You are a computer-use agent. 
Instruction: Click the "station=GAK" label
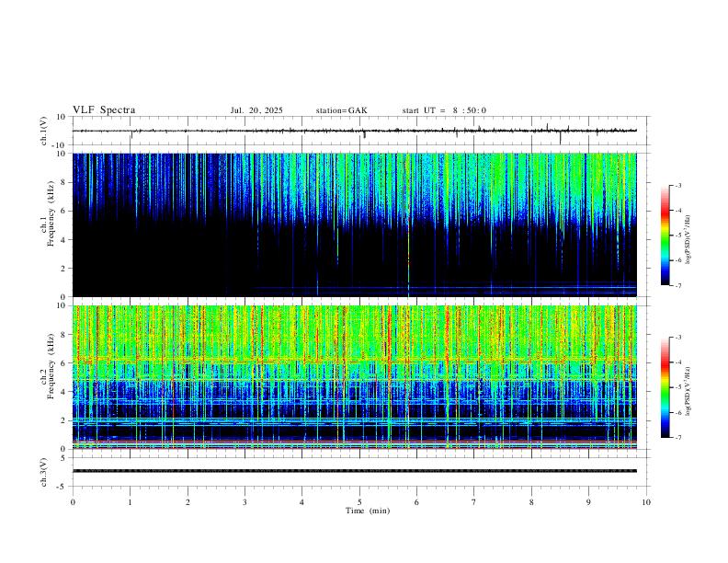341,110
